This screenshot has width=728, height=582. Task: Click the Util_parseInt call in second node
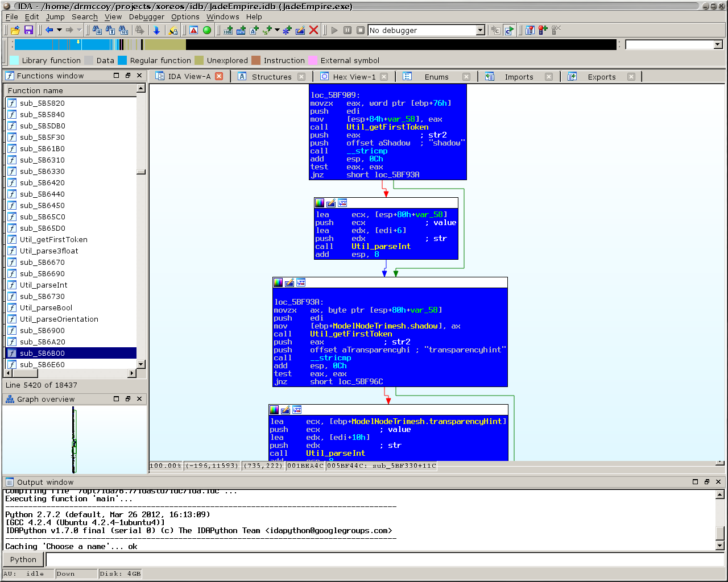pyautogui.click(x=380, y=246)
